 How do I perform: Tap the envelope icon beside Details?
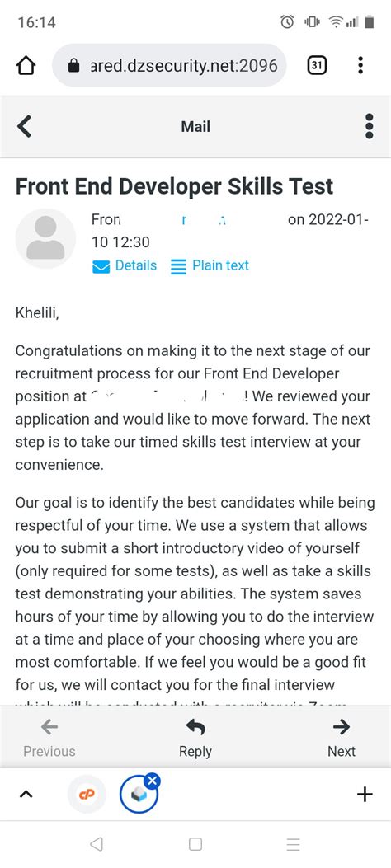[x=101, y=268]
